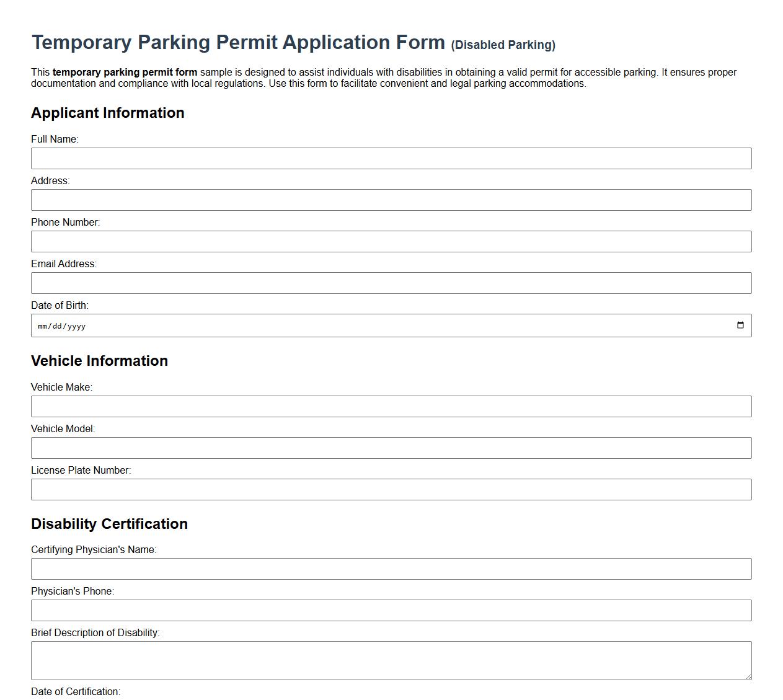This screenshot has height=700, width=783.
Task: Click the Email Address input field
Action: 391,283
